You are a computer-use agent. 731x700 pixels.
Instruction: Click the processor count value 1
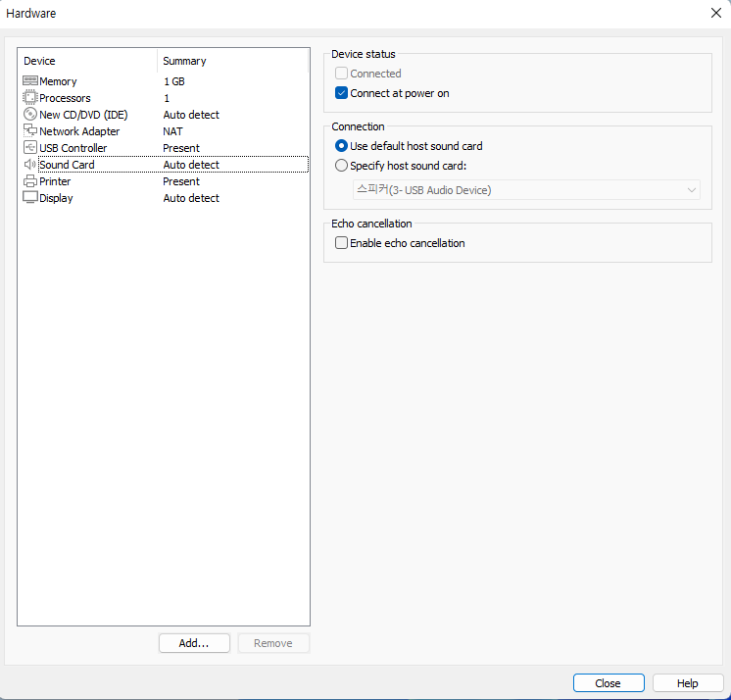tap(167, 98)
